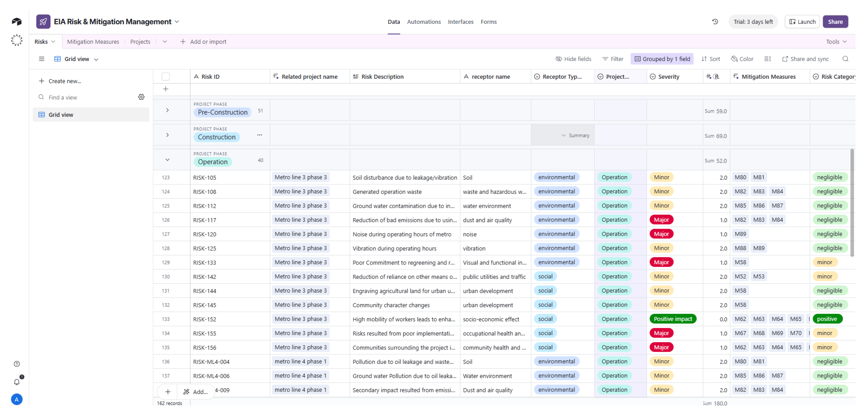Open the Color options
This screenshot has height=420, width=868.
742,59
